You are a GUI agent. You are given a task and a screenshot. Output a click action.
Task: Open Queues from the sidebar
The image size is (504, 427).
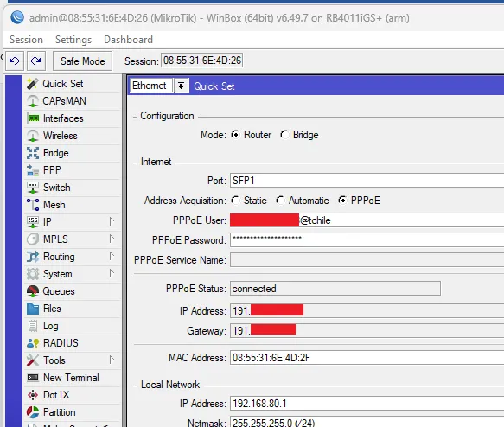[x=73, y=291]
